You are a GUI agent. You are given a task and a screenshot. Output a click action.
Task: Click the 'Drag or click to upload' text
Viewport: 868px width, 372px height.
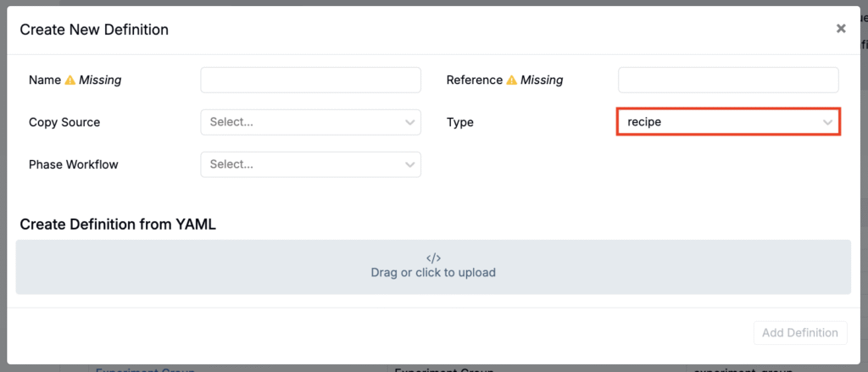433,273
